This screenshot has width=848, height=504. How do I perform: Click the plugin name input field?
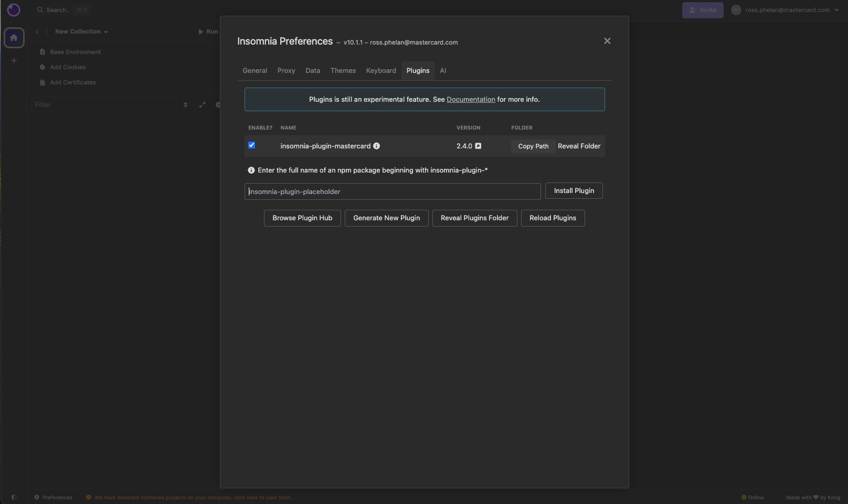(392, 191)
